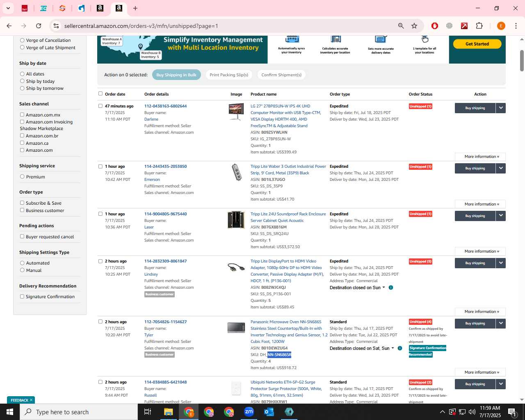Click Get Started on inventory banner
The image size is (525, 420).
[x=477, y=44]
